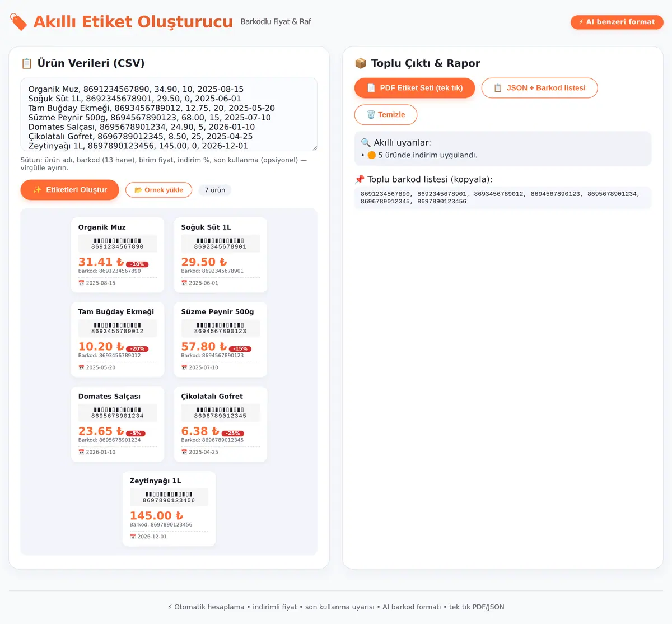
Task: Click the price 145.00 ₺ on Zeytinyağı 1L
Action: tap(157, 516)
